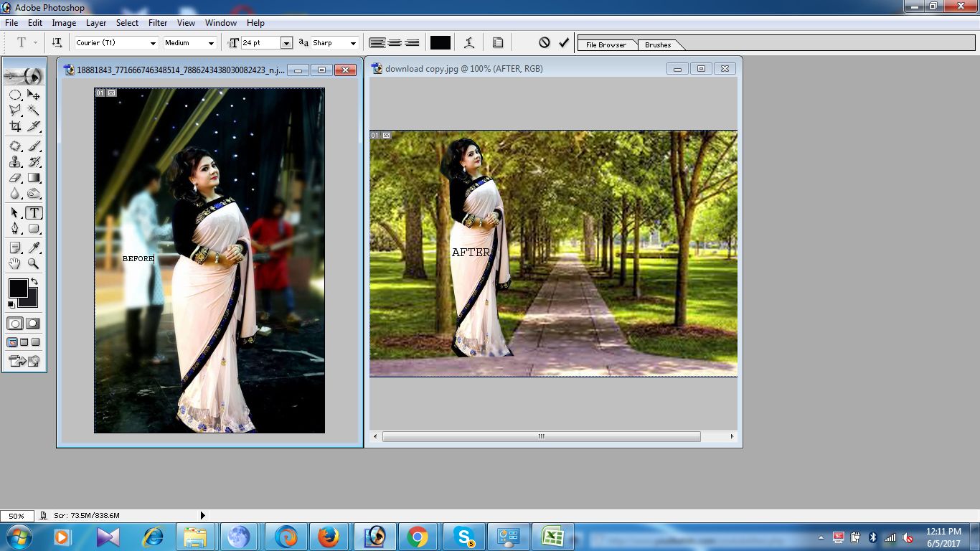
Task: Toggle text orientation in the options bar
Action: point(57,42)
